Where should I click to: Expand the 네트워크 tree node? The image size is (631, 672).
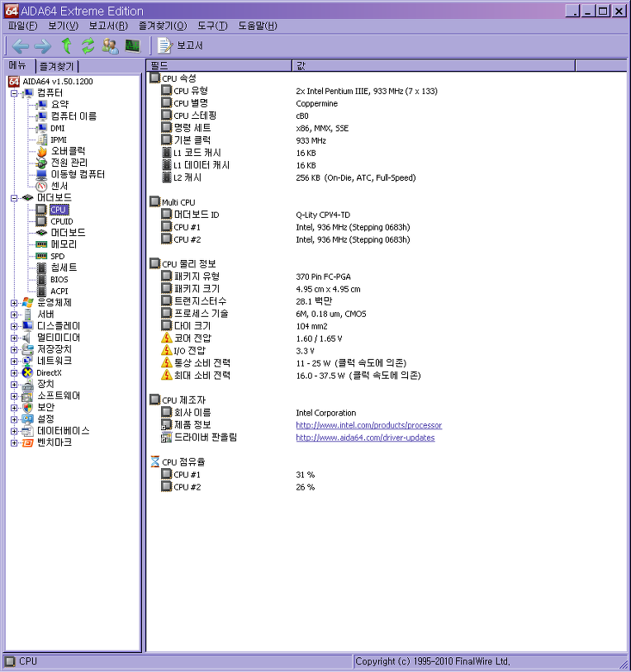click(14, 361)
